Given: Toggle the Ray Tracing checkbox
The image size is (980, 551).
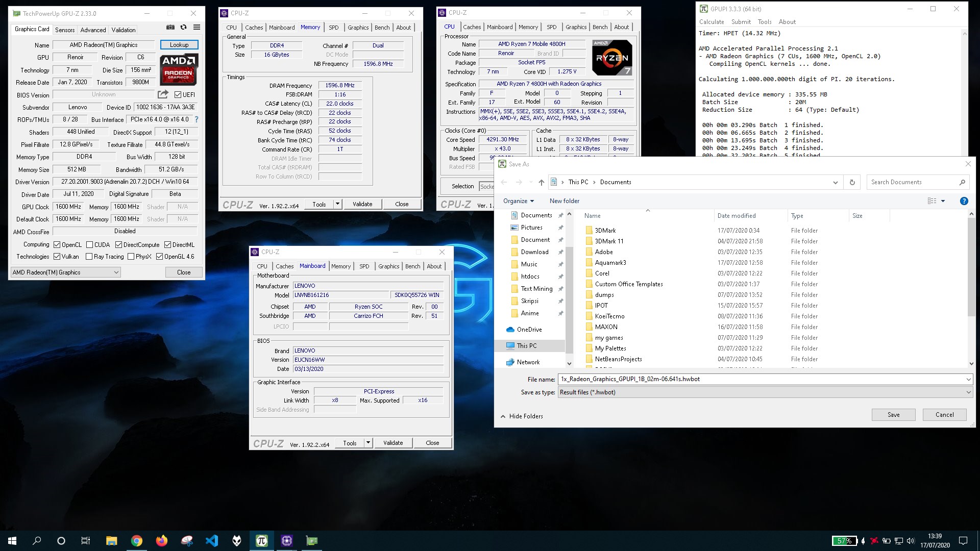Looking at the screenshot, I should [x=89, y=257].
